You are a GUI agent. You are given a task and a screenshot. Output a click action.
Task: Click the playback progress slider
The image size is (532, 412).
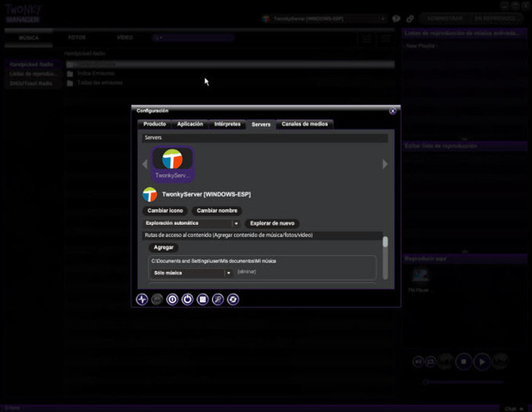tap(462, 382)
